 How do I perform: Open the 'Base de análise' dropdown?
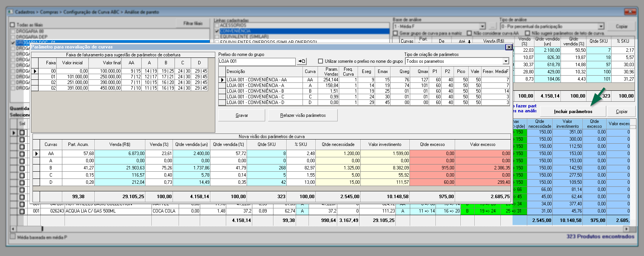(482, 26)
